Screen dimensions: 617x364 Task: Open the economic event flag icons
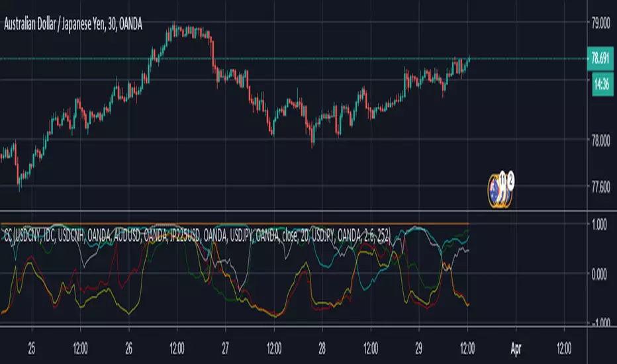pos(500,190)
